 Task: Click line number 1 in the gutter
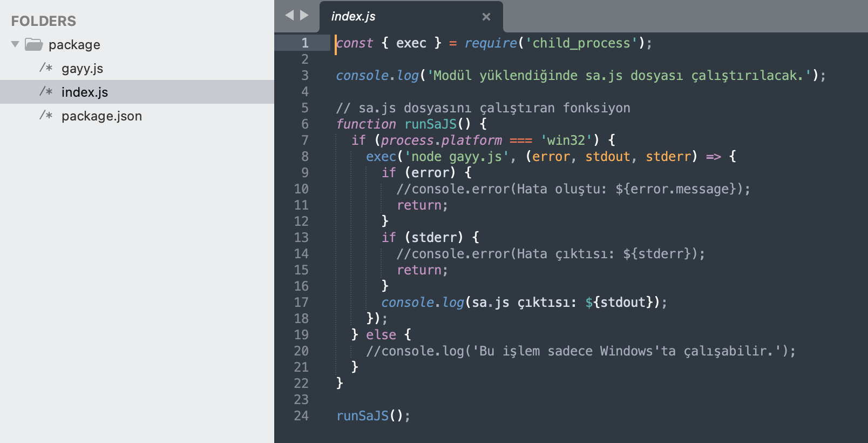pos(304,43)
